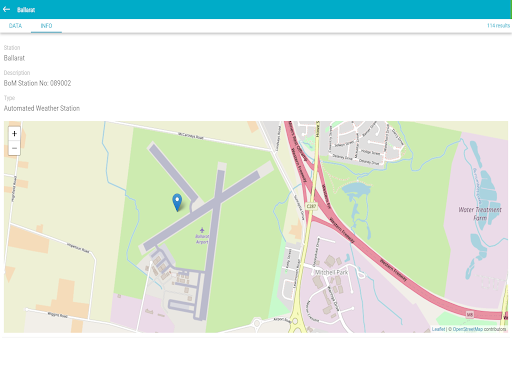Click the Water Treatment Farm map label

coord(480,214)
